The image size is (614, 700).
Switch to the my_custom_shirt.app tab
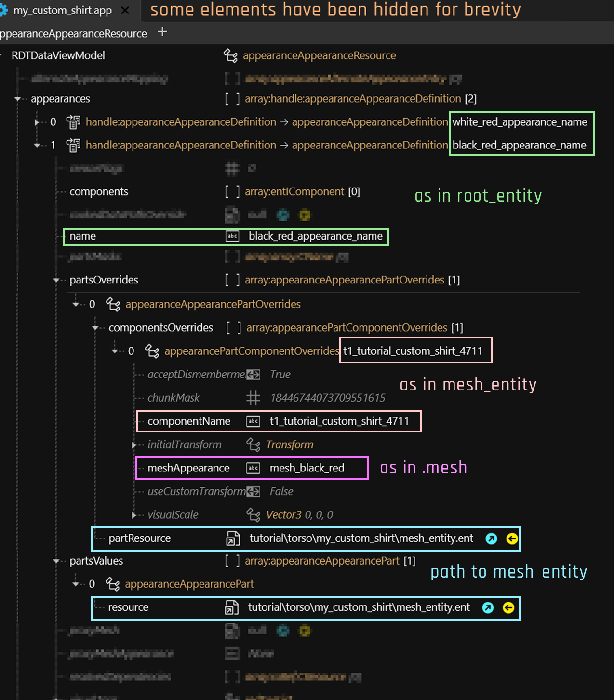coord(63,10)
